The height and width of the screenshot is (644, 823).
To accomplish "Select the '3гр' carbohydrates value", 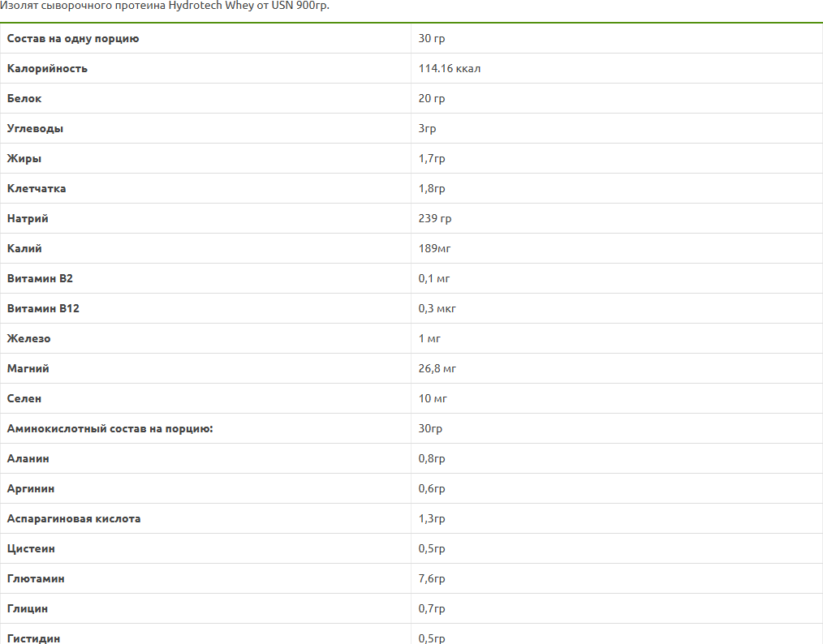I will 427,128.
